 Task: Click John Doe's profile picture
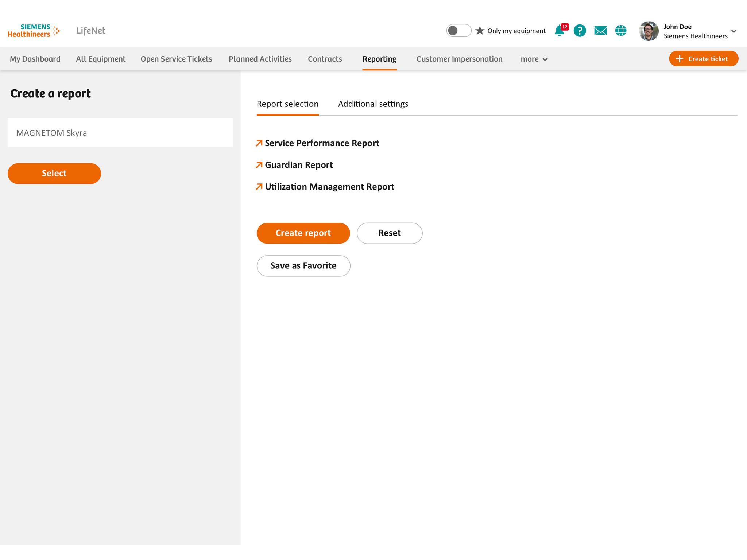[x=649, y=31]
